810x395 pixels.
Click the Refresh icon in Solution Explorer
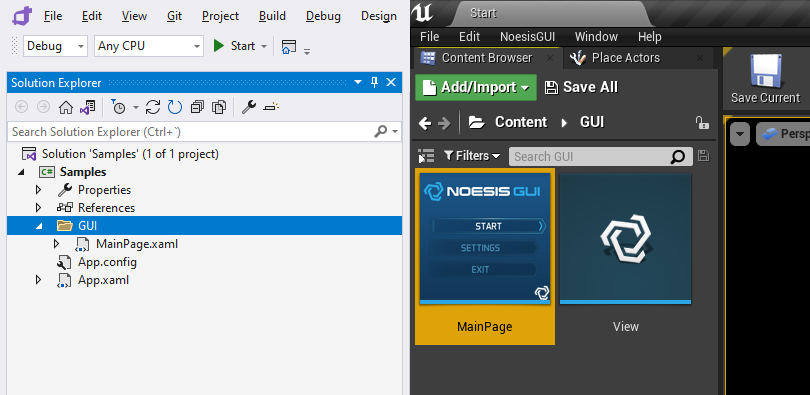click(x=175, y=107)
